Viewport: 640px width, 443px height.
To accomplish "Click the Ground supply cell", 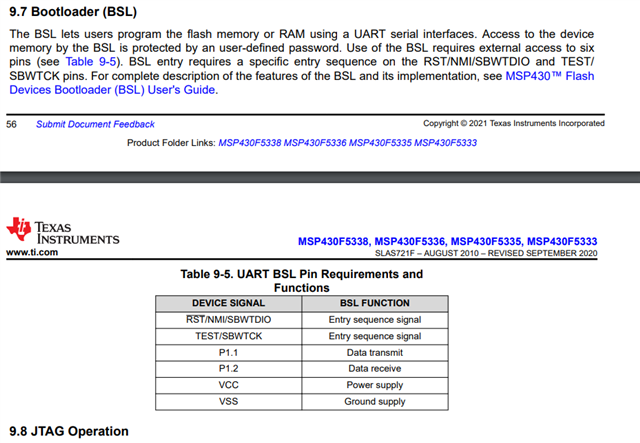I will [x=375, y=402].
